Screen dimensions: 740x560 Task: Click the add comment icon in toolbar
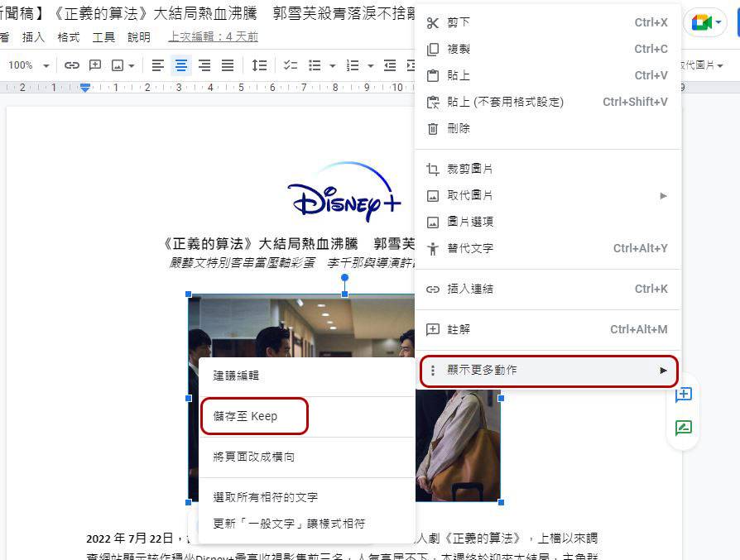click(x=95, y=65)
